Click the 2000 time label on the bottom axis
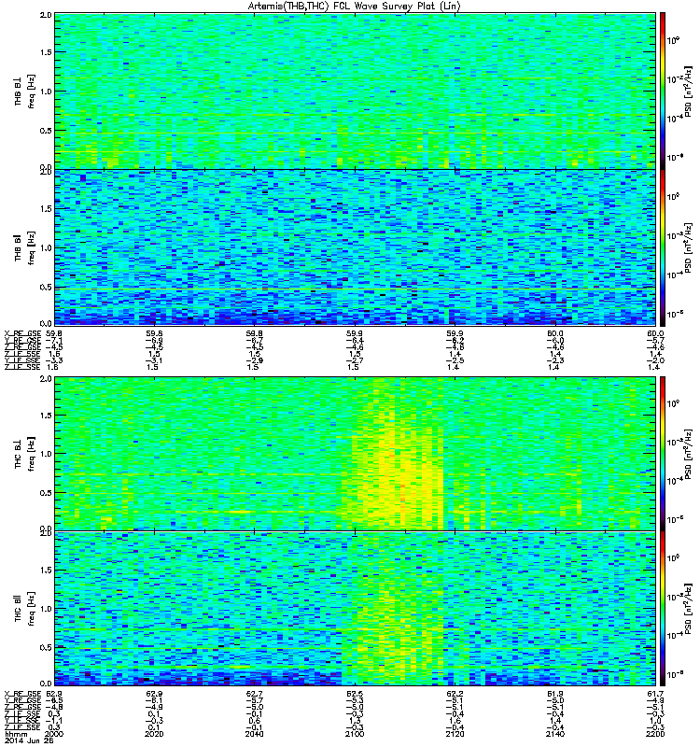 coord(53,734)
